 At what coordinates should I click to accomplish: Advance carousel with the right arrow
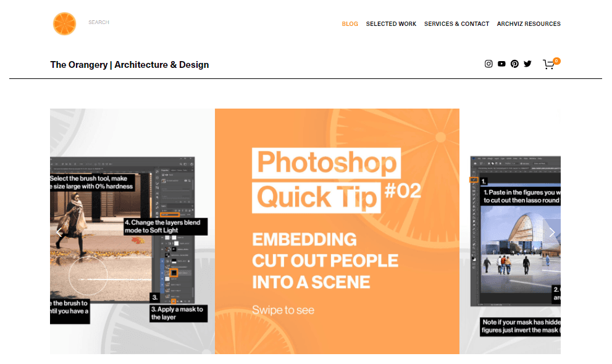coord(552,233)
